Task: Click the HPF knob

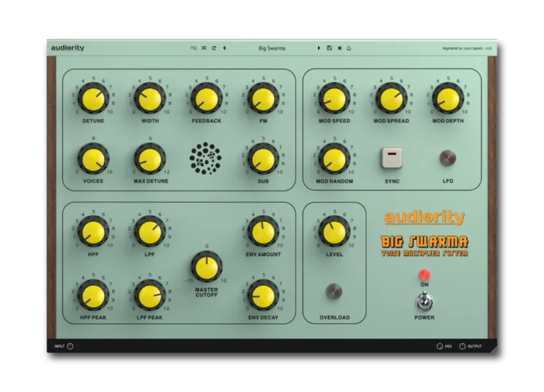Action: pyautogui.click(x=93, y=232)
